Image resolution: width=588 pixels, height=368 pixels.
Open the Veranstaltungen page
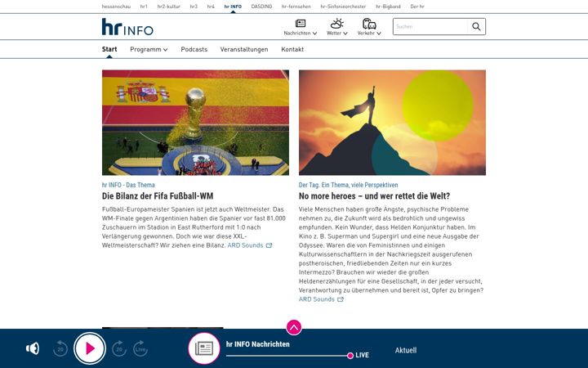pos(244,50)
